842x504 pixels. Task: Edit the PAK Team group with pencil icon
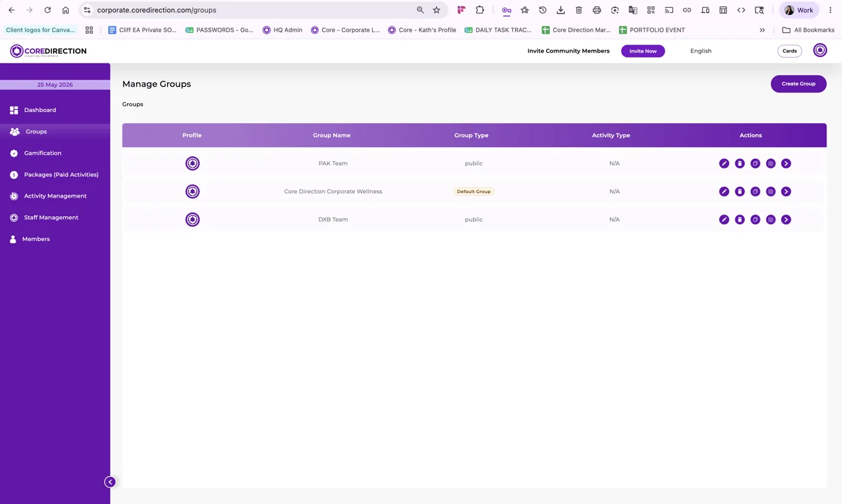(724, 163)
